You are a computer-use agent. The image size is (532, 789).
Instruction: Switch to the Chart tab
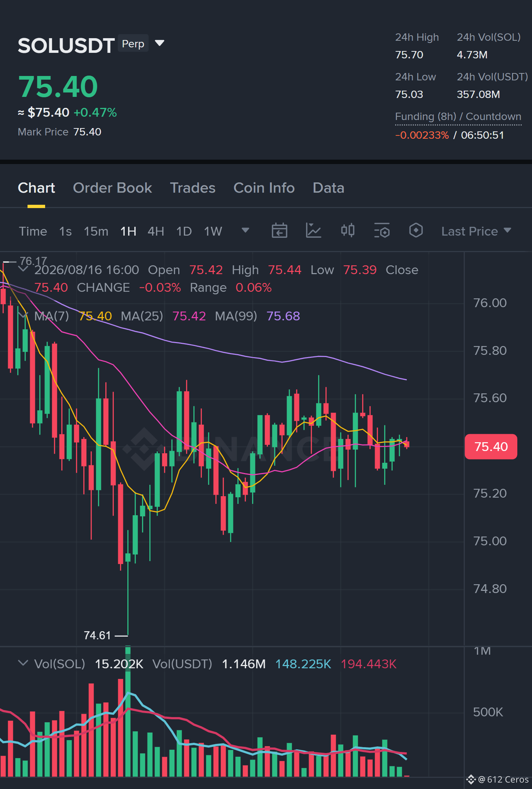click(x=36, y=188)
